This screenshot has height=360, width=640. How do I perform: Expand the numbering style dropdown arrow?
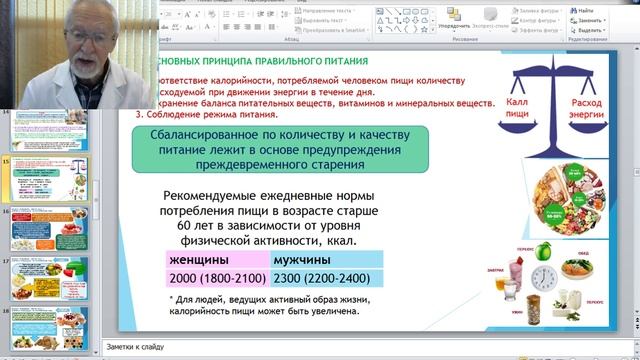[248, 14]
